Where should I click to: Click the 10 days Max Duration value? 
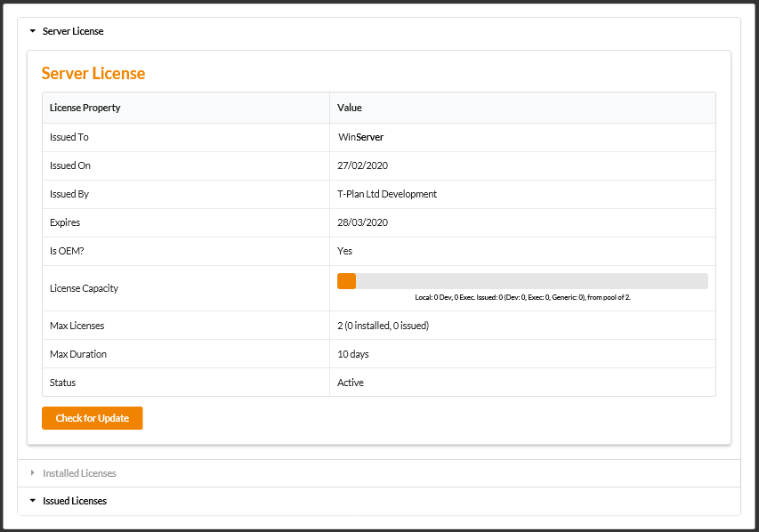coord(353,354)
